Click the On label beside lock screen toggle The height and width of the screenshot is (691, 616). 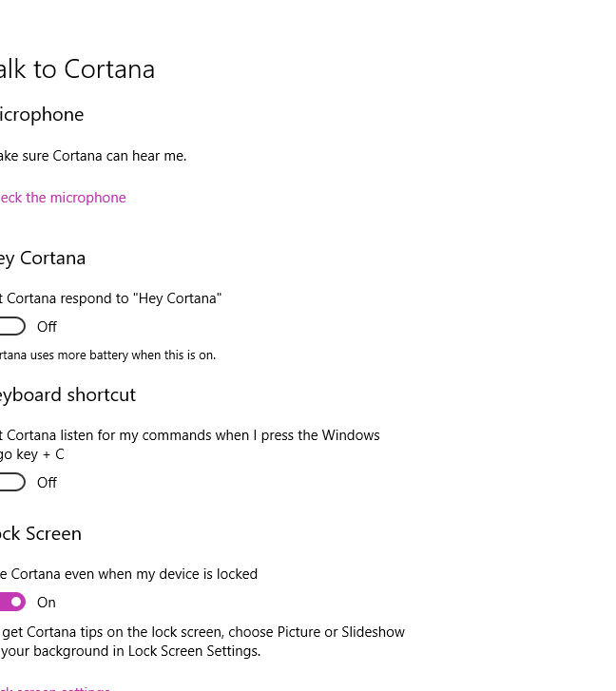(x=47, y=603)
